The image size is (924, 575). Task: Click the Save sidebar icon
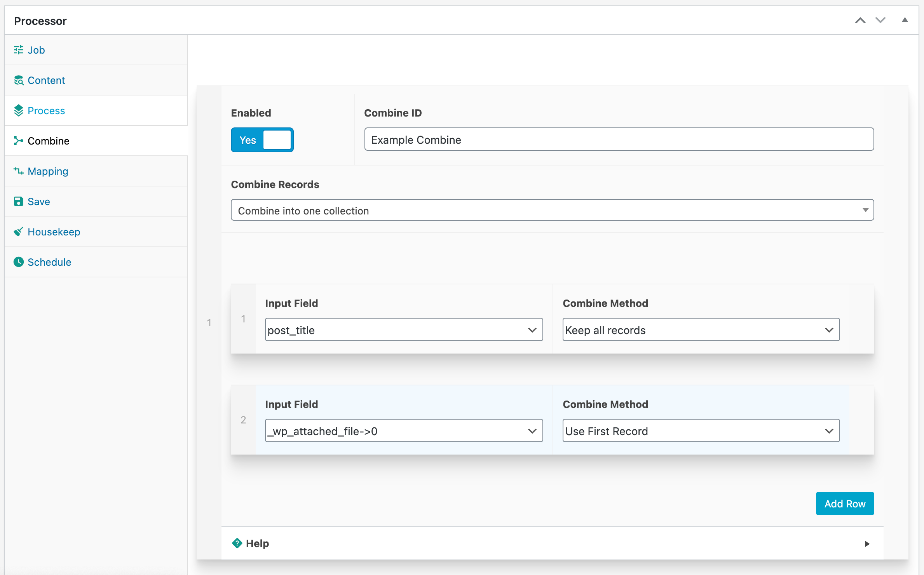tap(19, 201)
